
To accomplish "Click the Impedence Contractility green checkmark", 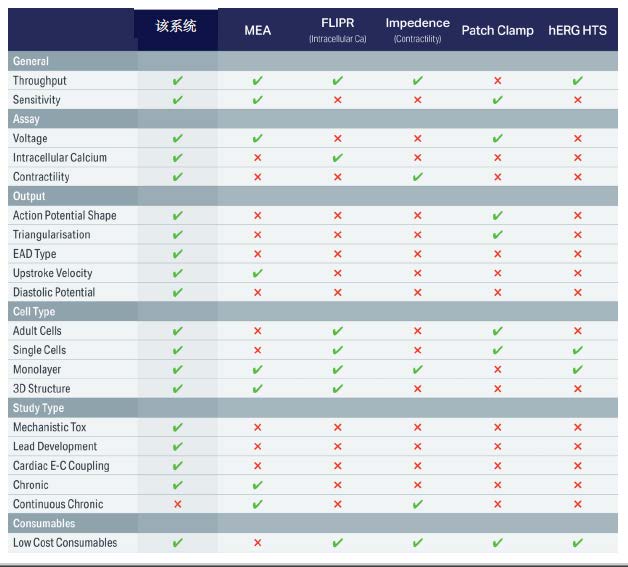I will [x=417, y=177].
